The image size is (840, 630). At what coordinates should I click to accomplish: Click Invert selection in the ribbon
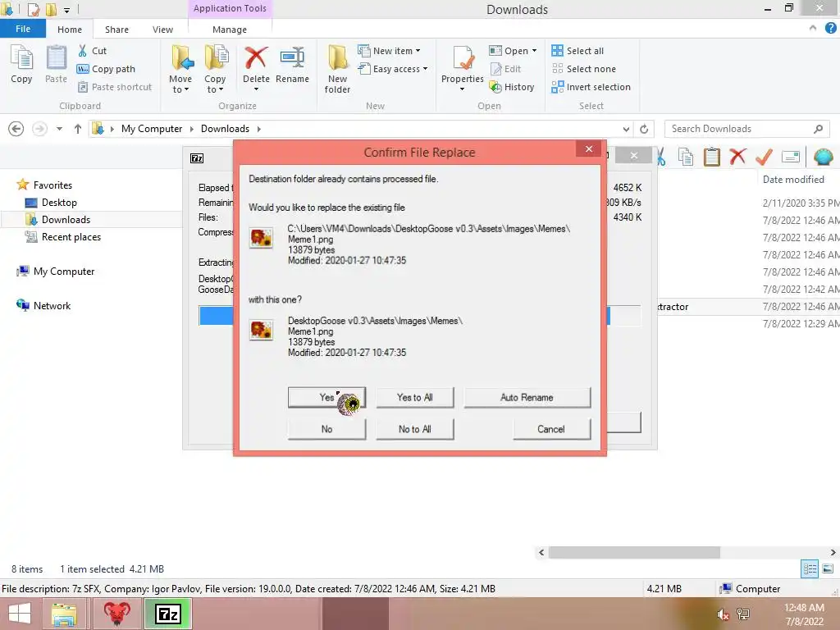591,87
